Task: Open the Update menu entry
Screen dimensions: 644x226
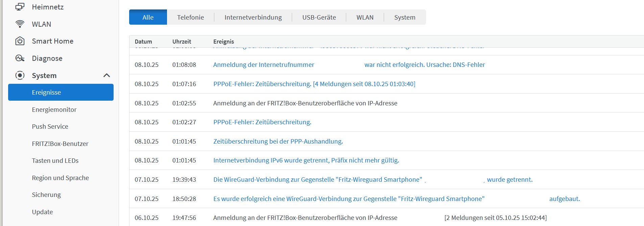Action: tap(42, 212)
